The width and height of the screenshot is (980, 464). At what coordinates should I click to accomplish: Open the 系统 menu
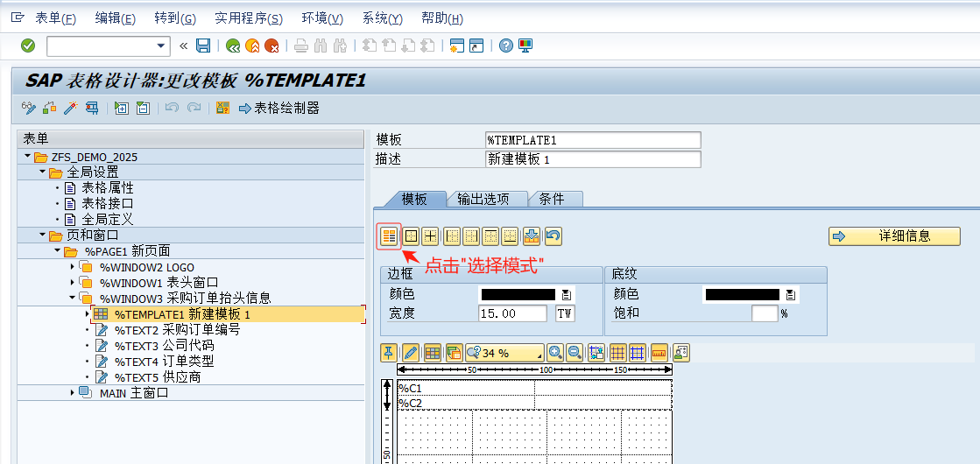(x=382, y=18)
